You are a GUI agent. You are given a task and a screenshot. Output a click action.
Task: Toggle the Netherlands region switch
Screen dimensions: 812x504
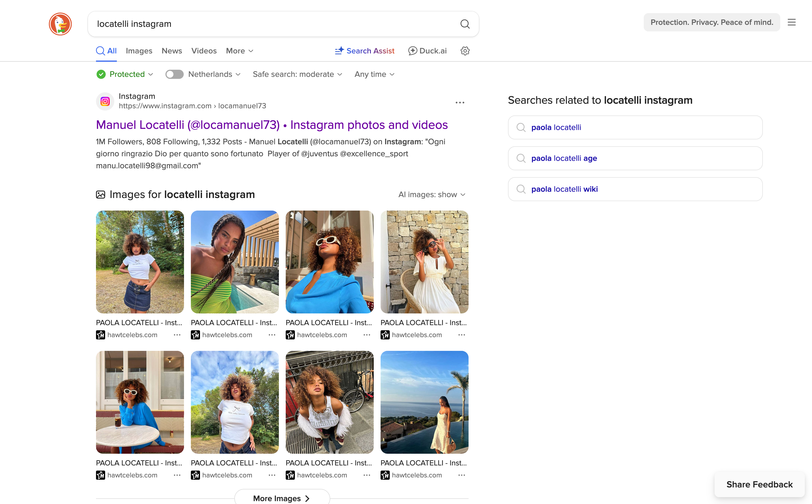click(174, 74)
